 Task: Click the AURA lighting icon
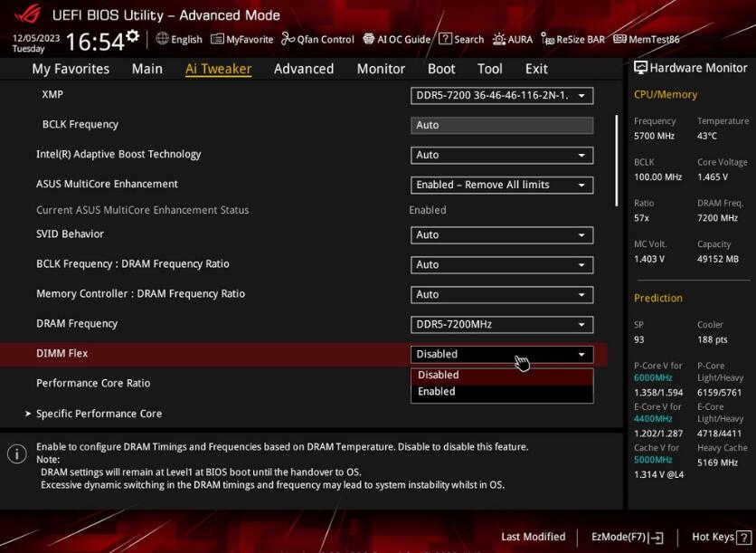click(x=499, y=39)
